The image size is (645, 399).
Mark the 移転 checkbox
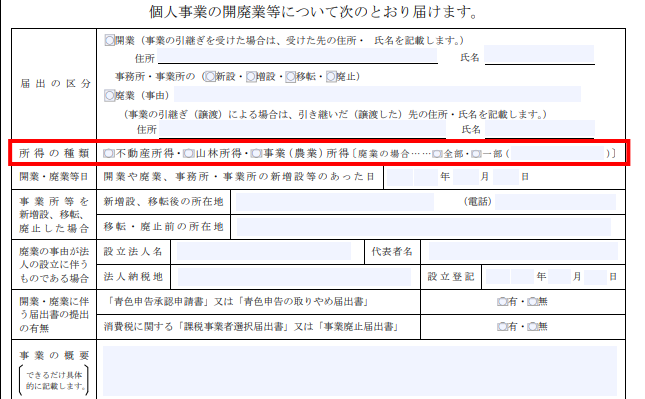[x=291, y=77]
